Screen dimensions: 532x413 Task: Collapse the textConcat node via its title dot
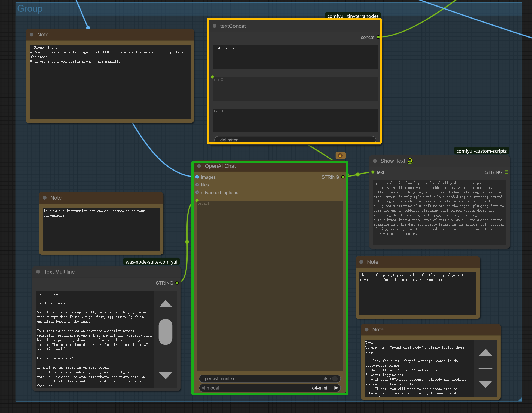(215, 26)
